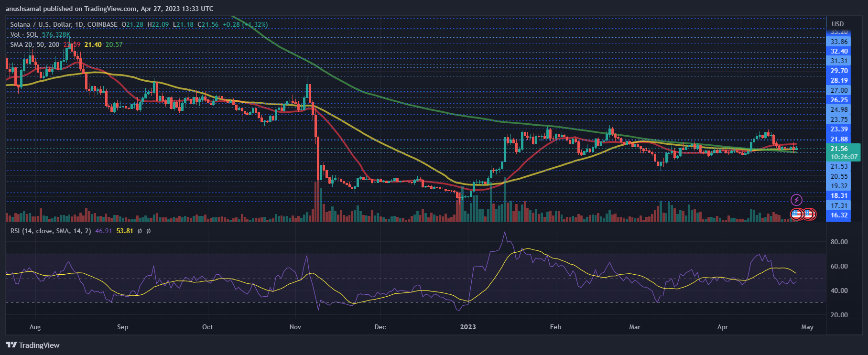
Task: Click the 33.86 price level label
Action: [x=839, y=42]
